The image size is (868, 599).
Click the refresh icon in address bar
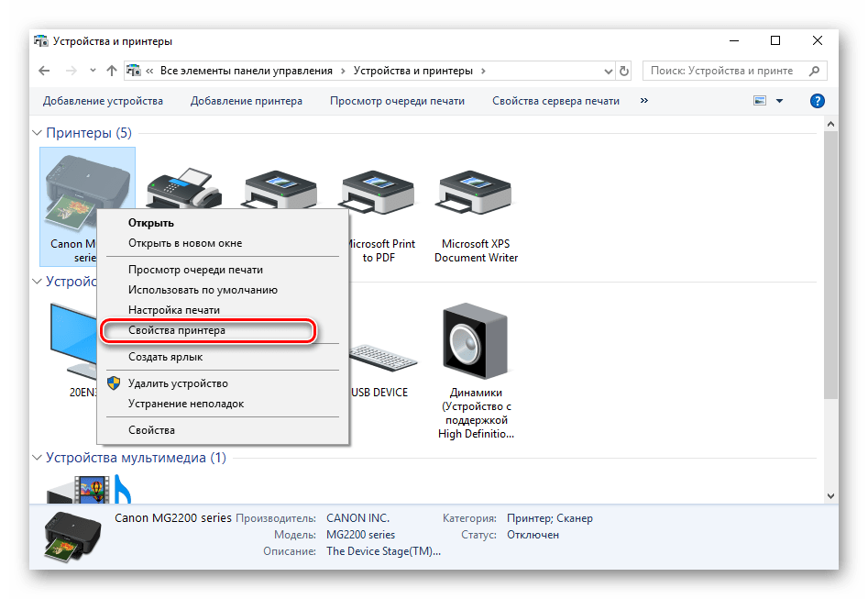(x=625, y=71)
